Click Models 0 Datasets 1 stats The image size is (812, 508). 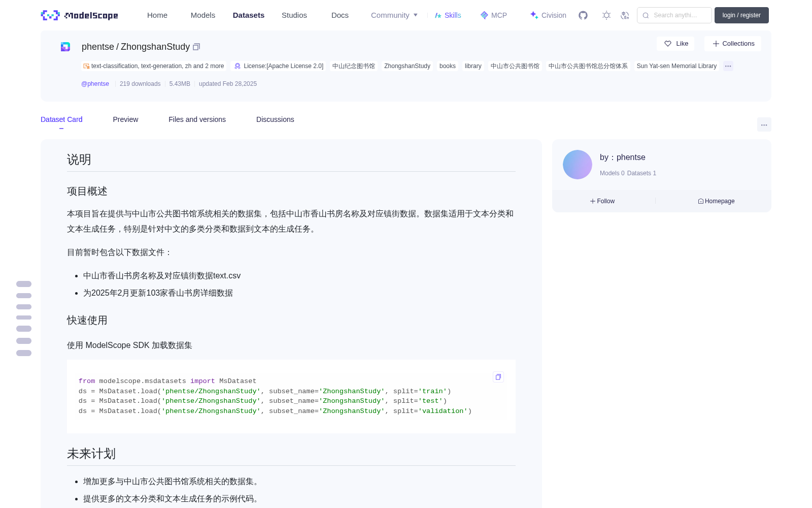point(628,173)
